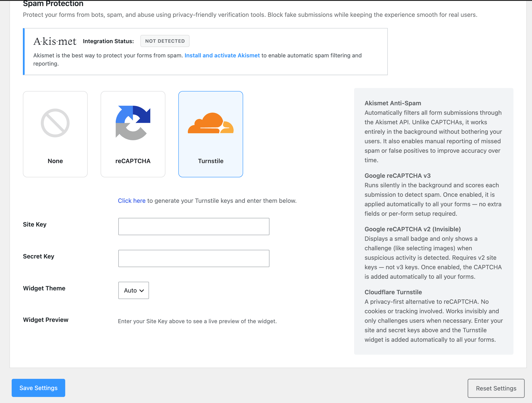
Task: Focus the Secret Key input field
Action: coord(194,258)
